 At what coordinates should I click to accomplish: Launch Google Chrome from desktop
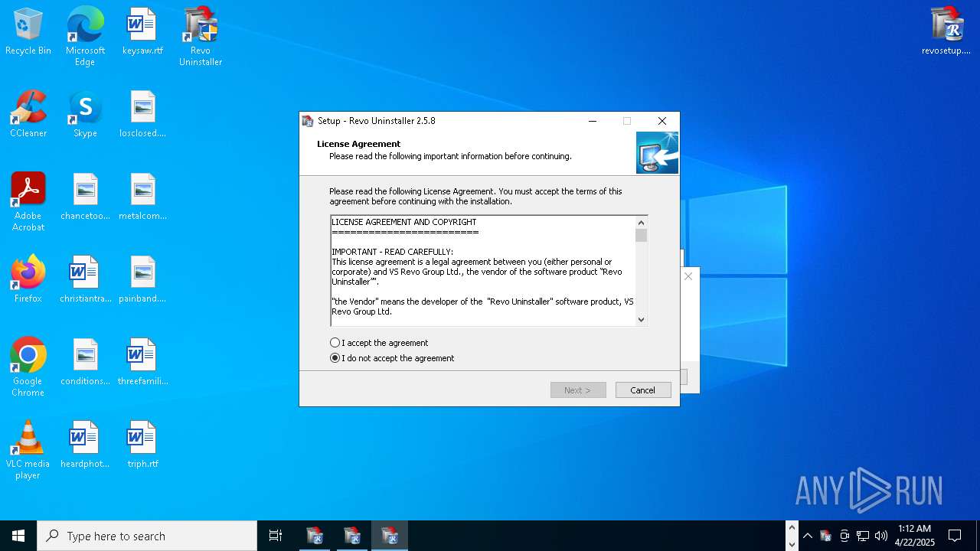[x=28, y=367]
